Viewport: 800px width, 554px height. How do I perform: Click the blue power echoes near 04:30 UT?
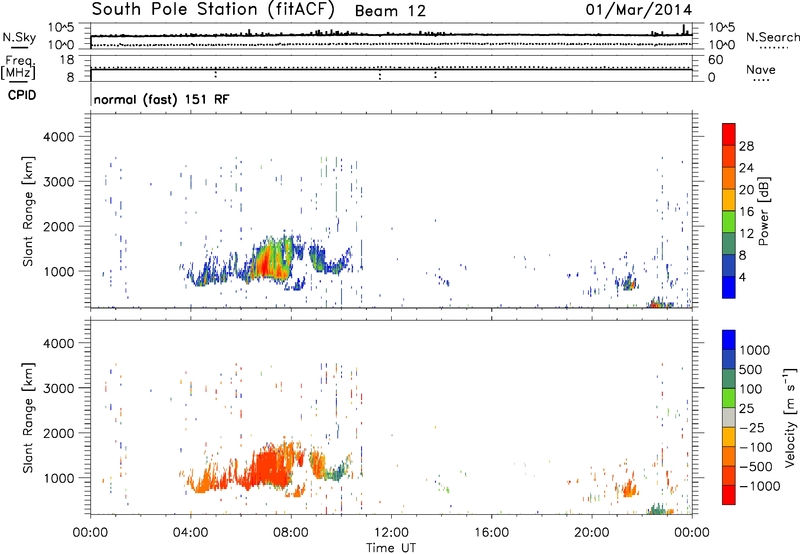coord(208,275)
